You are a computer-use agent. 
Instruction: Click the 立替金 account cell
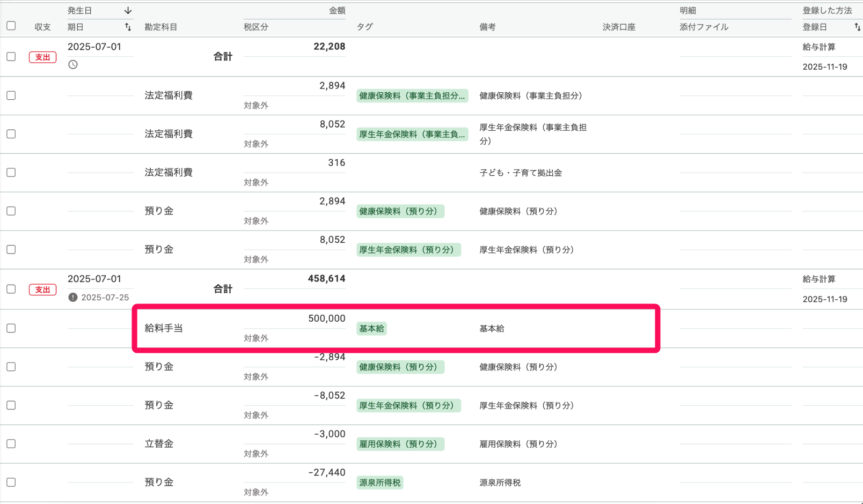pos(159,444)
